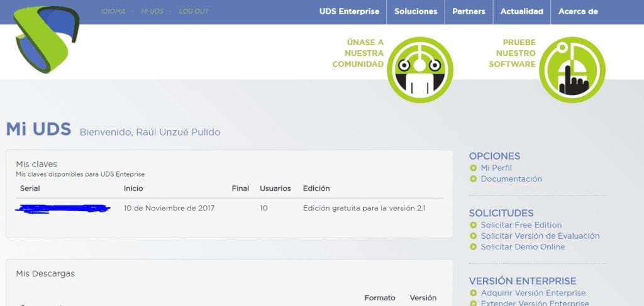Click the LOG OUT link
This screenshot has width=644, height=306.
click(x=194, y=11)
